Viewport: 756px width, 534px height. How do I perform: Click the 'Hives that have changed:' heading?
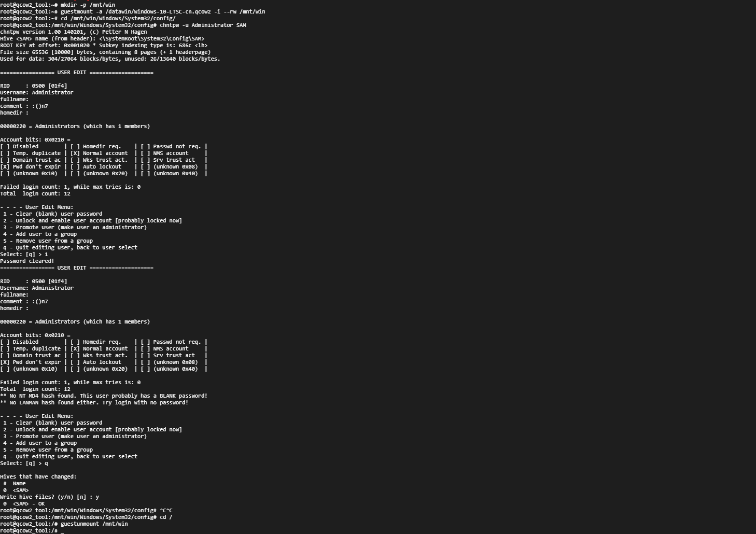point(38,476)
